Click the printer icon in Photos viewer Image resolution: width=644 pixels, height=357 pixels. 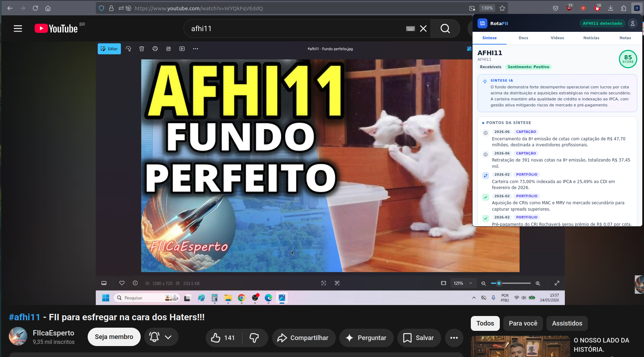point(155,49)
